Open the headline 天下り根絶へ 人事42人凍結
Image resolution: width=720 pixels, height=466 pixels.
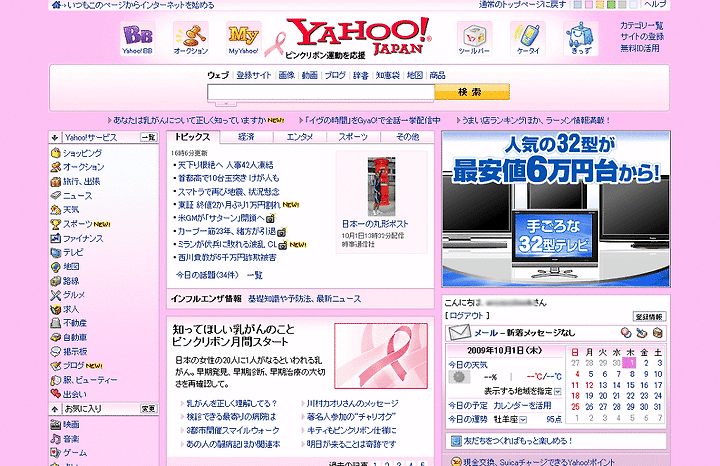(225, 165)
